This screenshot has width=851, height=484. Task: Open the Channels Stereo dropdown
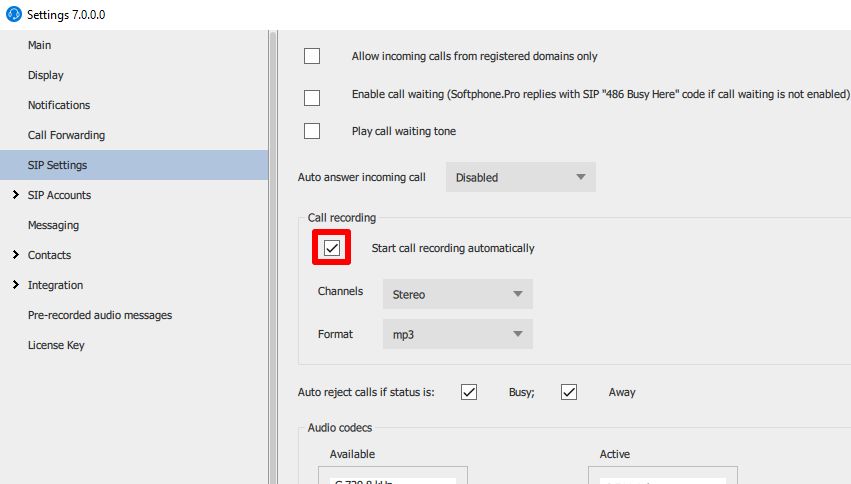(x=458, y=294)
